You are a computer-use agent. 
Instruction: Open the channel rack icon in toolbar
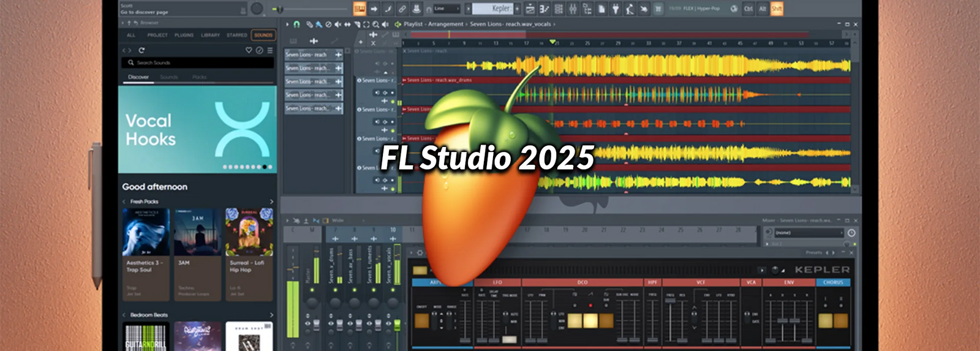559,9
